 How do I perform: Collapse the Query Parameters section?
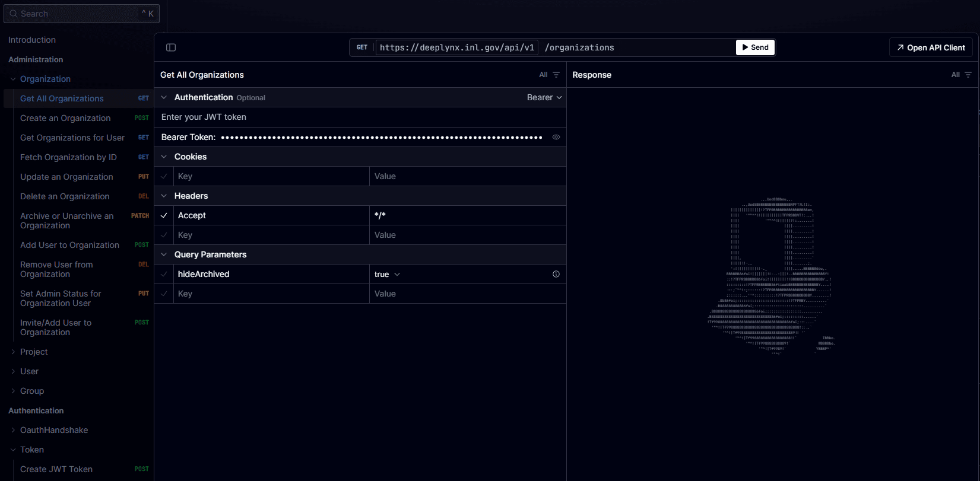(164, 254)
